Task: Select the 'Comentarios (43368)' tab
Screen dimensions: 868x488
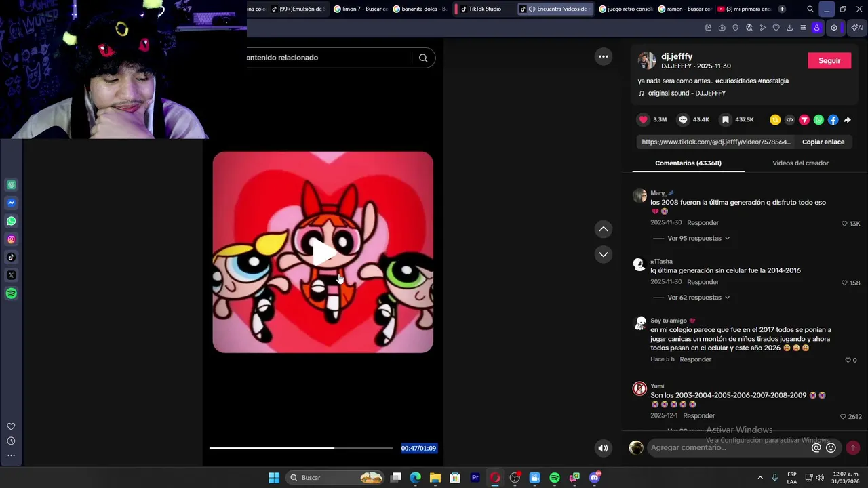Action: point(688,163)
